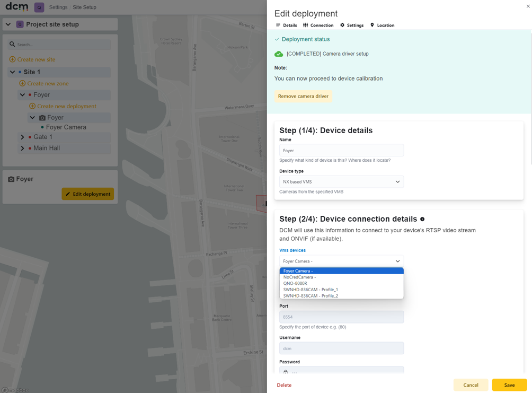The width and height of the screenshot is (532, 393).
Task: Click the search magnifier icon
Action: (12, 44)
